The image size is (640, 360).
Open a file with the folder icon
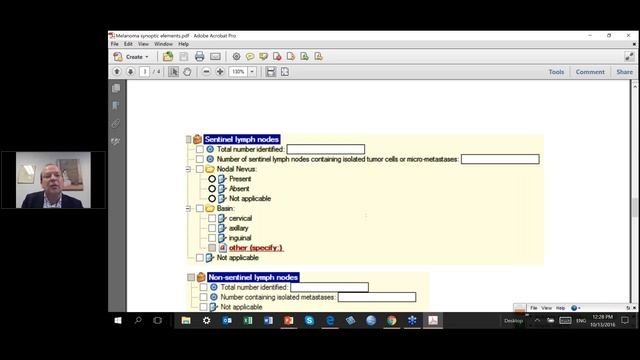[168, 56]
